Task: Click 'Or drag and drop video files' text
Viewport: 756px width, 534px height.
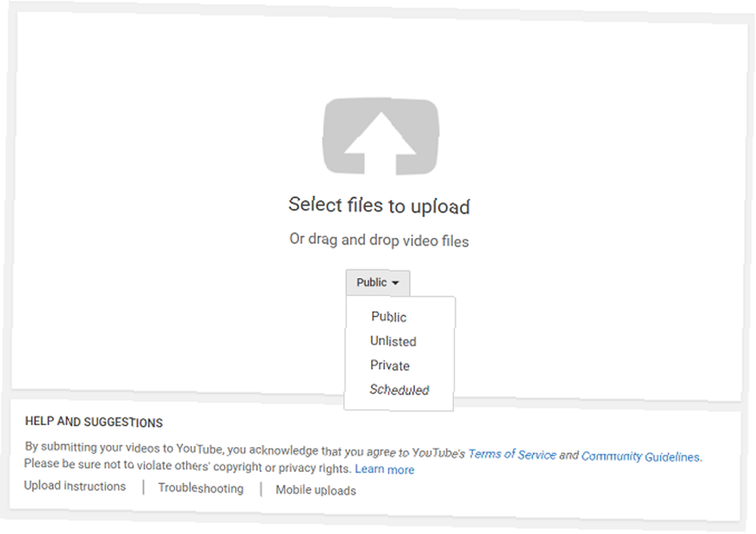Action: point(379,239)
